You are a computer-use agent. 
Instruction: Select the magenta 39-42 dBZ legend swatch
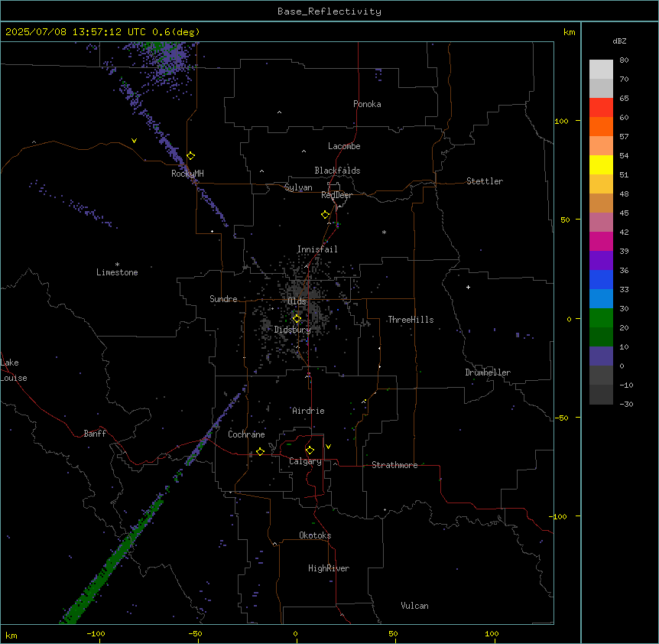tap(601, 241)
